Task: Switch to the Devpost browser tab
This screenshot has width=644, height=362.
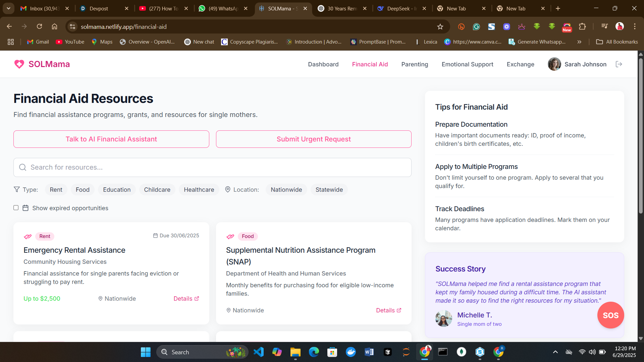Action: tap(99, 8)
